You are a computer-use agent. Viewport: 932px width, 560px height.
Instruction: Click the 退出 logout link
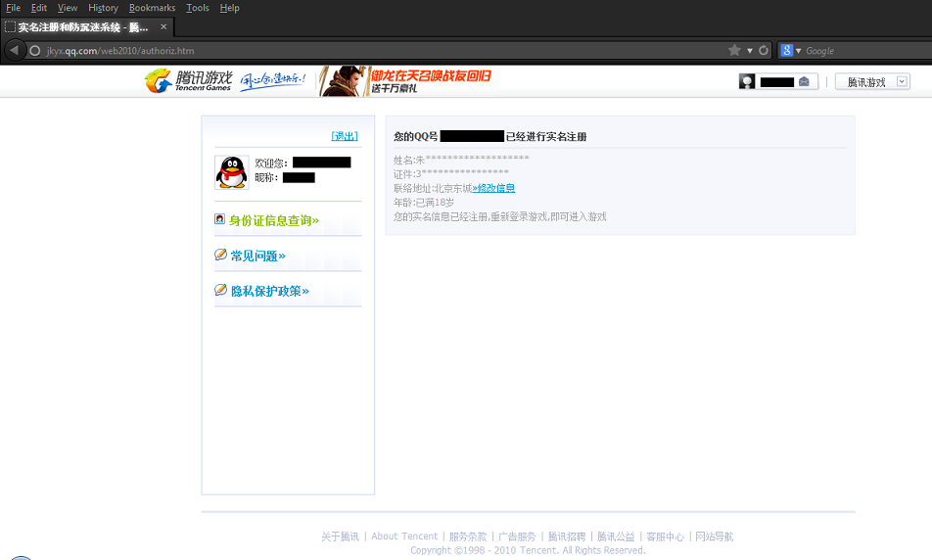pyautogui.click(x=345, y=136)
